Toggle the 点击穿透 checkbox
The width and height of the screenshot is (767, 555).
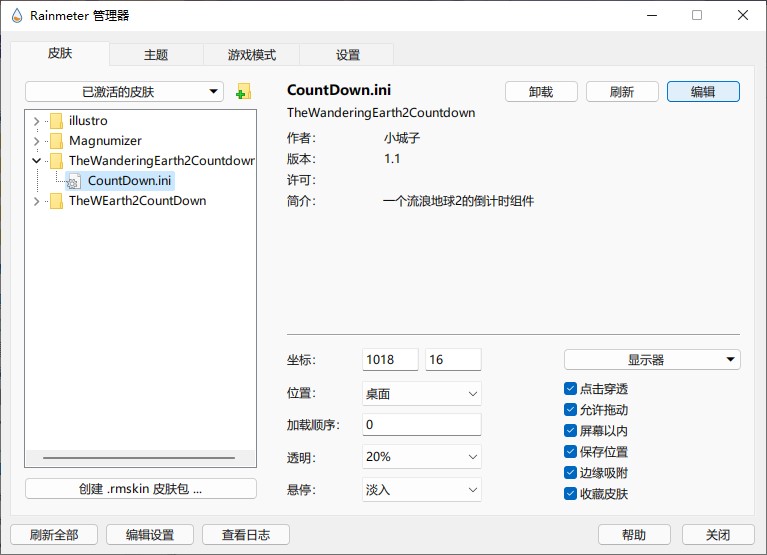click(x=570, y=389)
